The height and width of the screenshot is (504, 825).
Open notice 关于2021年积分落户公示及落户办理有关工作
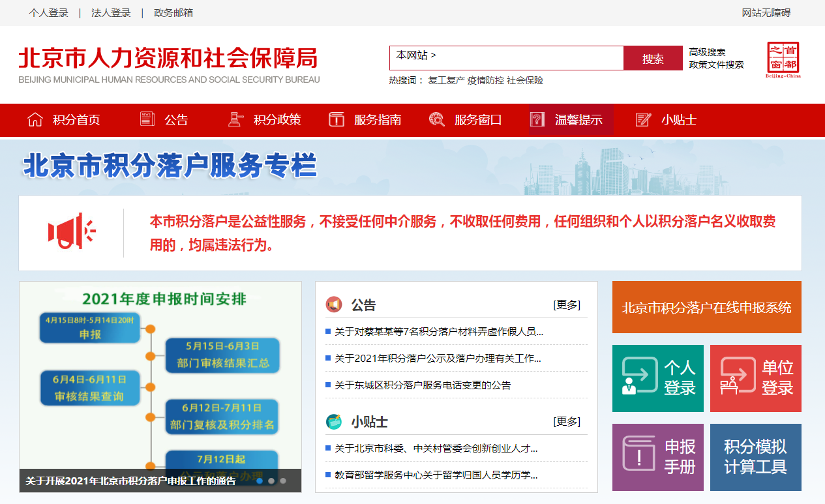click(x=438, y=358)
